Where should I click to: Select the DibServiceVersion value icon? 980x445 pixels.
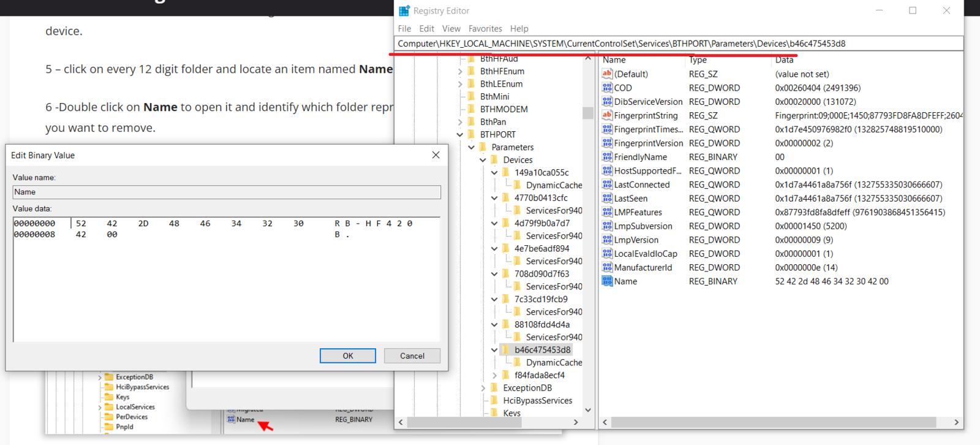click(x=607, y=102)
